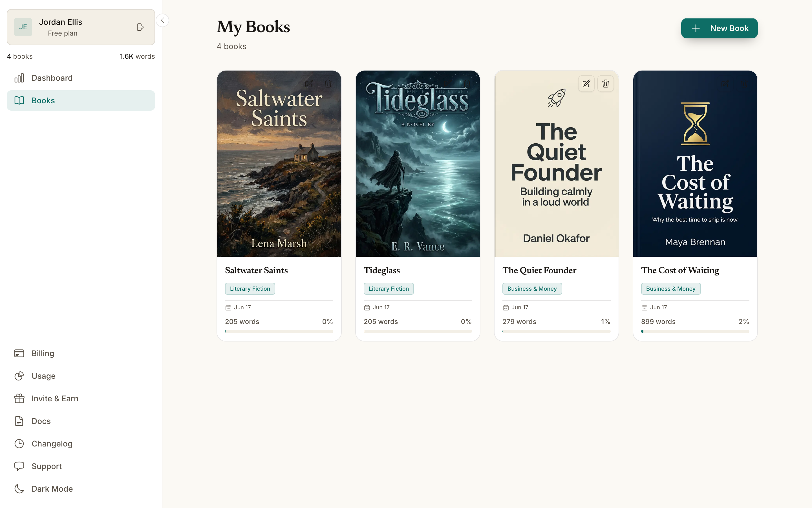Click '279 words' on The Quiet Founder card
812x508 pixels.
519,321
